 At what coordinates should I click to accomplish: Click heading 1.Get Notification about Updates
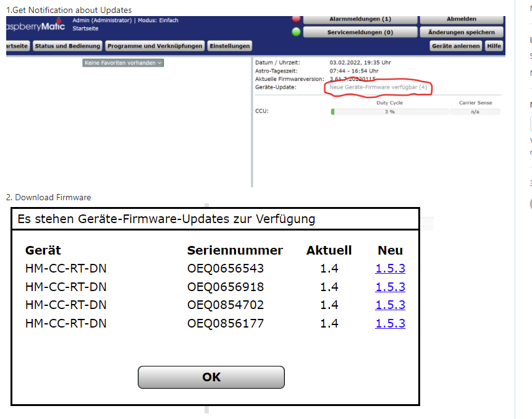[69, 10]
